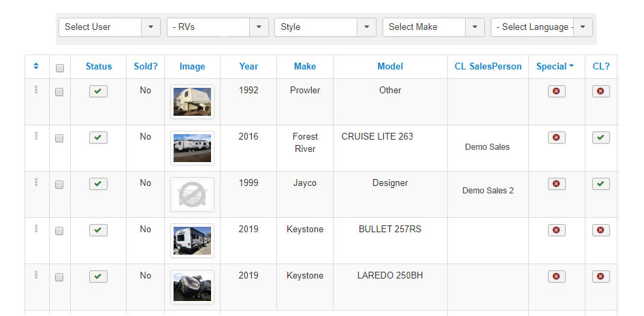Toggle Special flag for 1992 Prowler
The width and height of the screenshot is (644, 316).
[556, 91]
